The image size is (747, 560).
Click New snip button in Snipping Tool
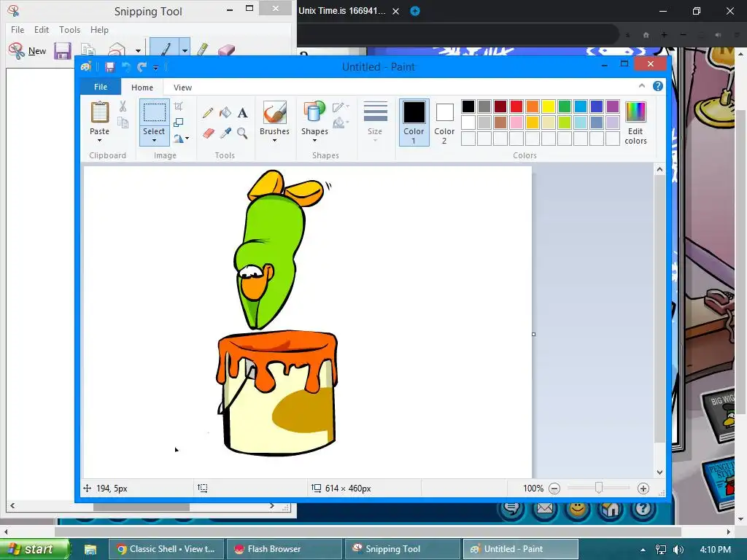(27, 50)
